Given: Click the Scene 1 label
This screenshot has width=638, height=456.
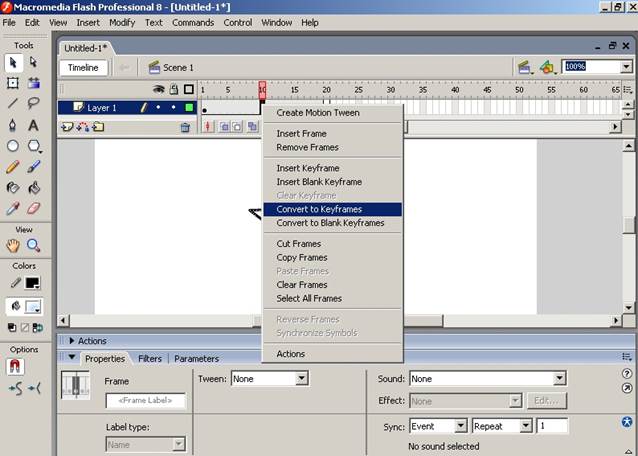Looking at the screenshot, I should tap(178, 68).
